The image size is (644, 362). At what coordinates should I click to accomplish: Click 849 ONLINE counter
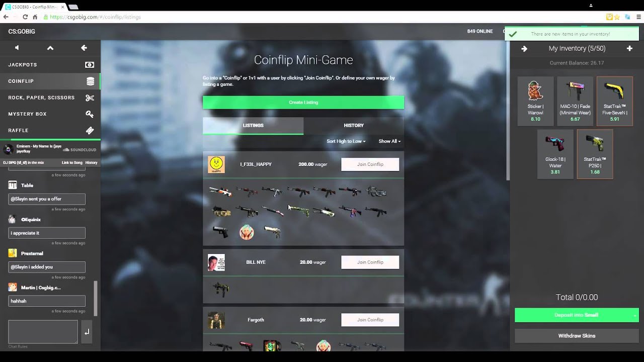[x=480, y=31]
